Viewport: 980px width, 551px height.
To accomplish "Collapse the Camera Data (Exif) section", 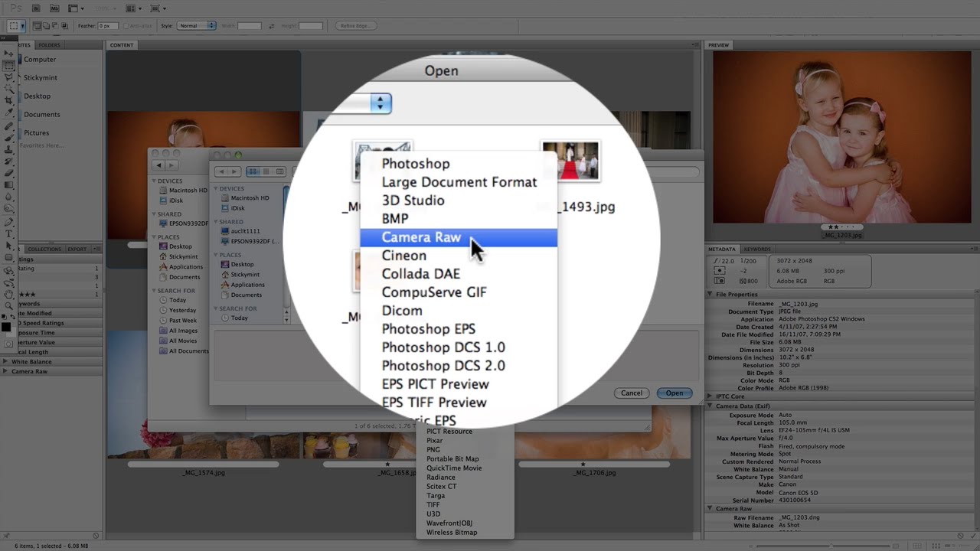I will pos(710,406).
